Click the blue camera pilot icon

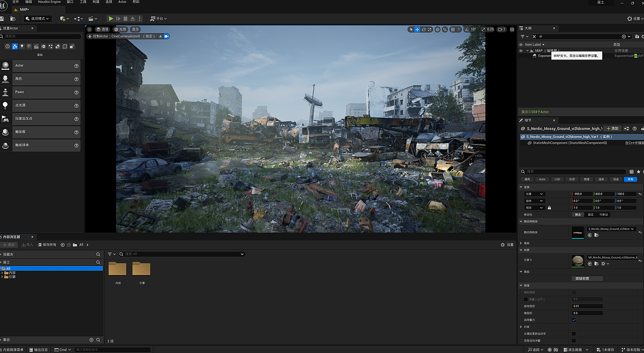166,36
